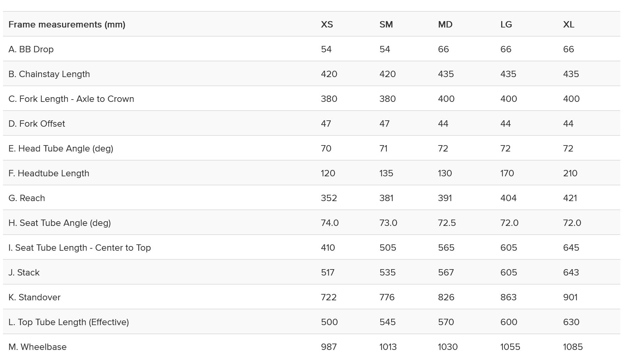
Task: Click the M. Wheelbase row label
Action: (37, 347)
